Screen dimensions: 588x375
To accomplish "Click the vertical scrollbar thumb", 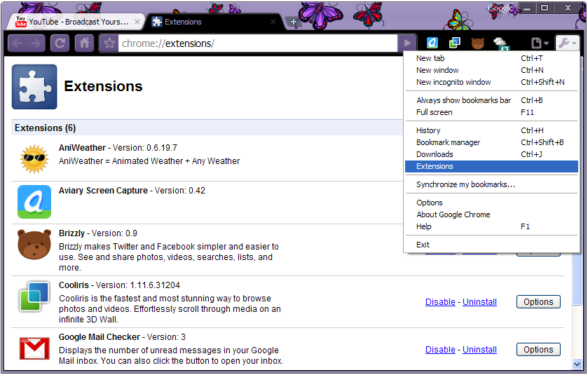I will [577, 279].
